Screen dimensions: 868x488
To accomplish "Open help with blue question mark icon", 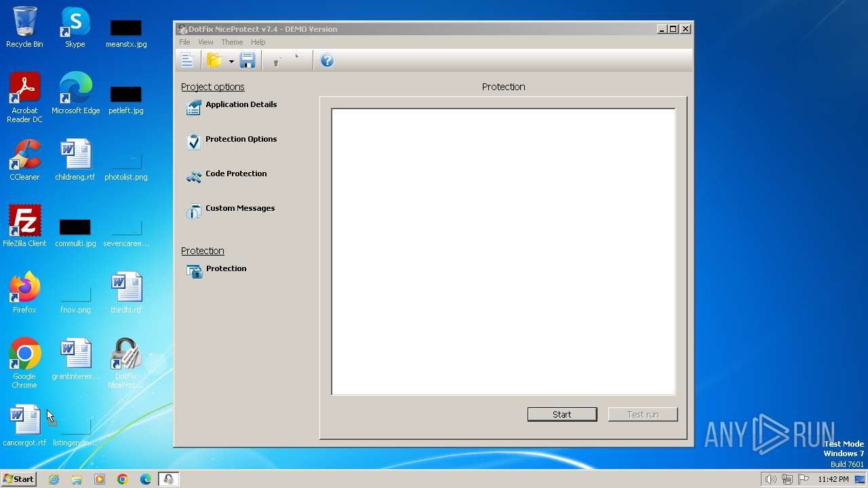I will click(x=327, y=60).
